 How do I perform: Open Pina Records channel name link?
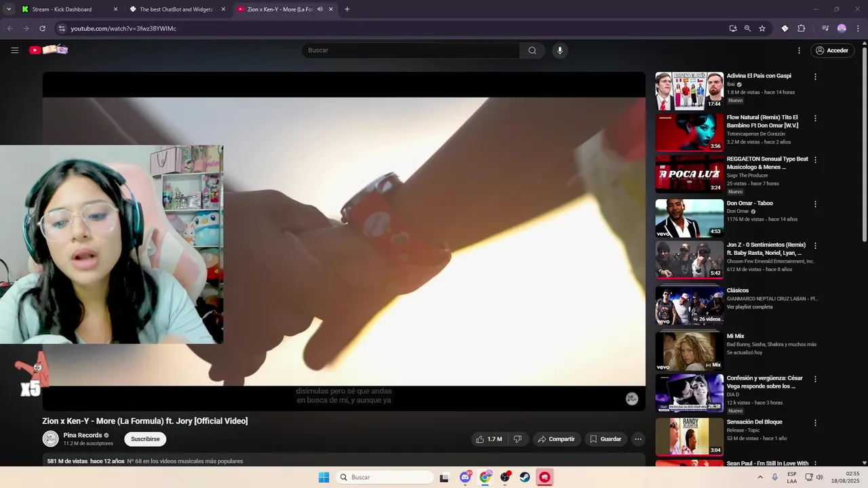click(83, 435)
